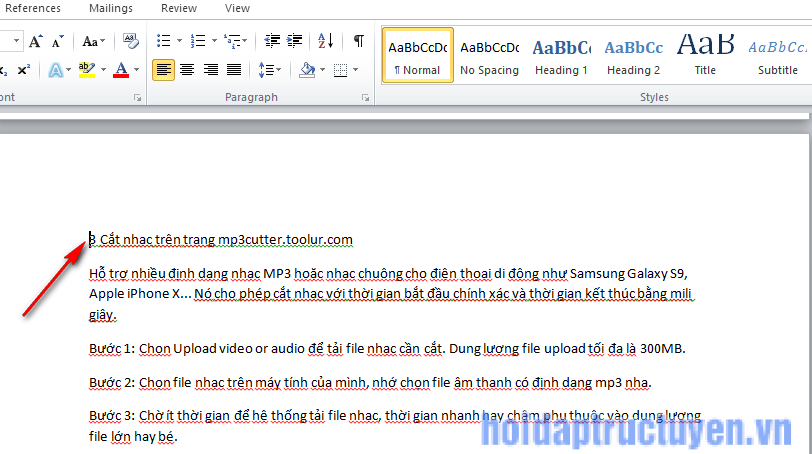
Task: Justify the paragraph text
Action: click(x=234, y=70)
